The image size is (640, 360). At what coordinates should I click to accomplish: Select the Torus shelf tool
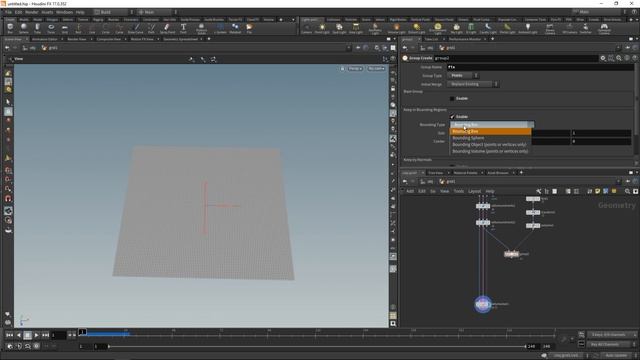pyautogui.click(x=51, y=28)
